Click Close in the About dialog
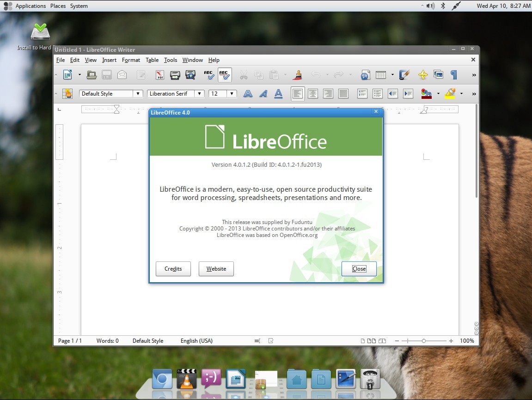 pyautogui.click(x=359, y=269)
